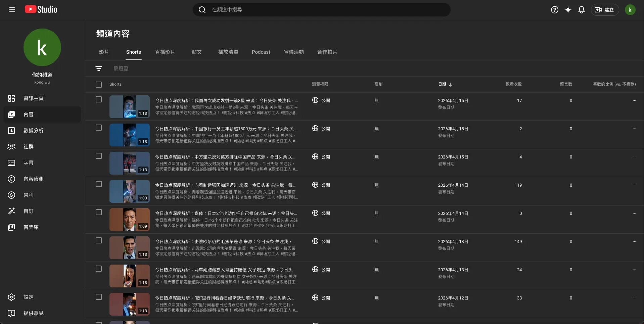The height and width of the screenshot is (324, 644).
Task: Sort by the 日期 date column arrow
Action: coord(450,85)
